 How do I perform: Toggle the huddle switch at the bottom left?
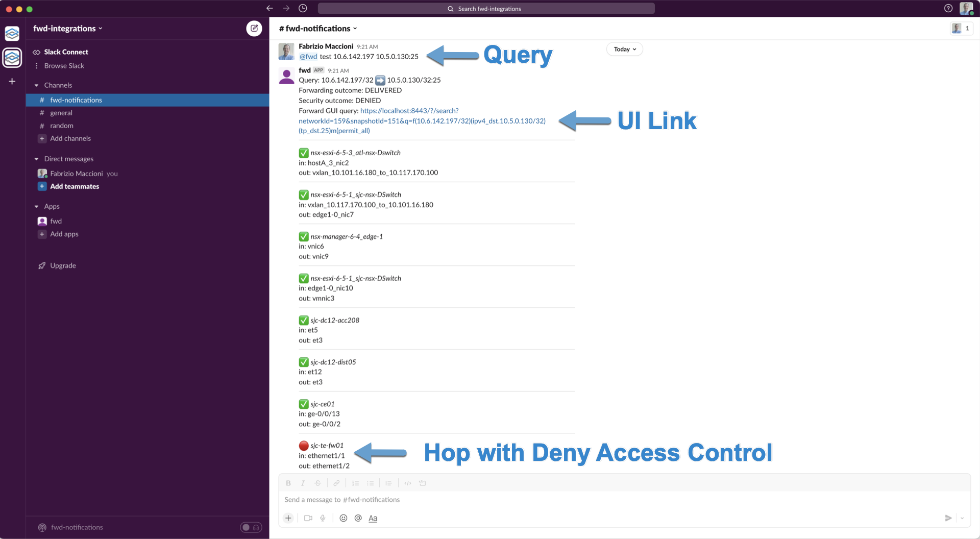point(251,527)
